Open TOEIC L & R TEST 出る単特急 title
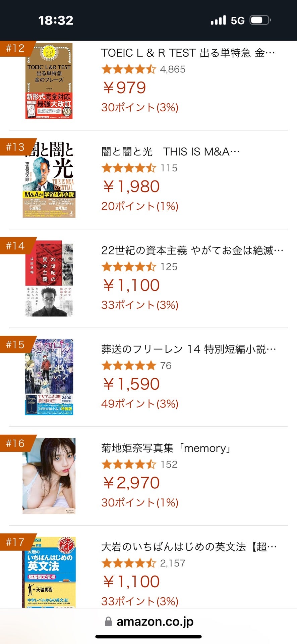The height and width of the screenshot is (644, 297). coord(188,53)
